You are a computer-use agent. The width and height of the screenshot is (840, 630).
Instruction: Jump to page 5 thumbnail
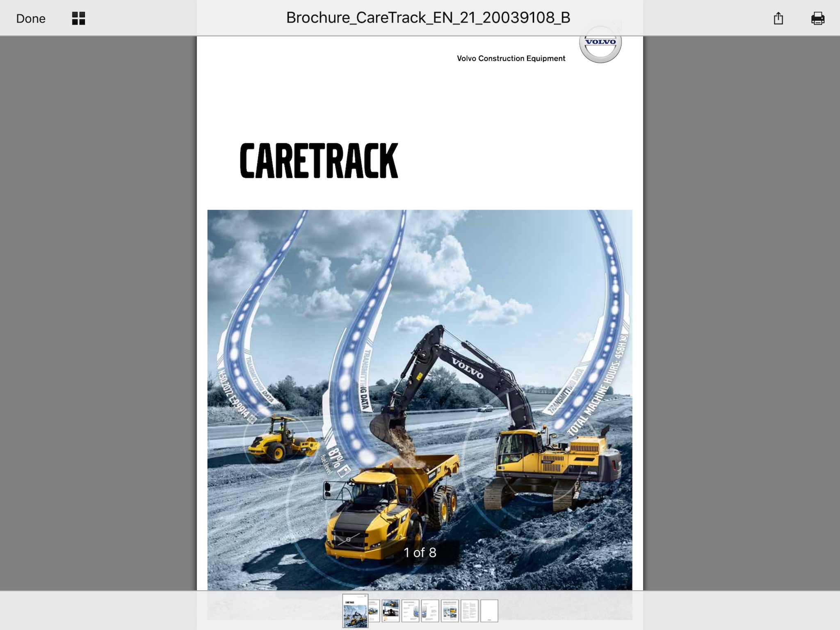click(430, 611)
